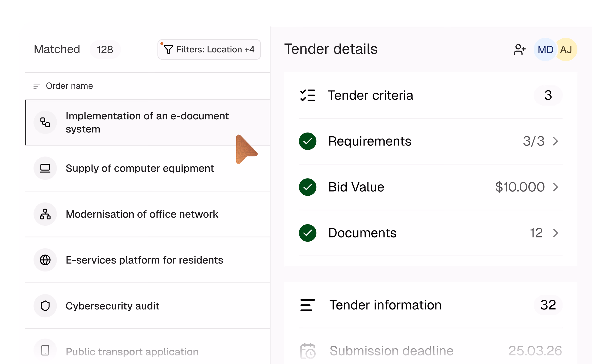
Task: Click the Tender information lines icon
Action: [308, 305]
